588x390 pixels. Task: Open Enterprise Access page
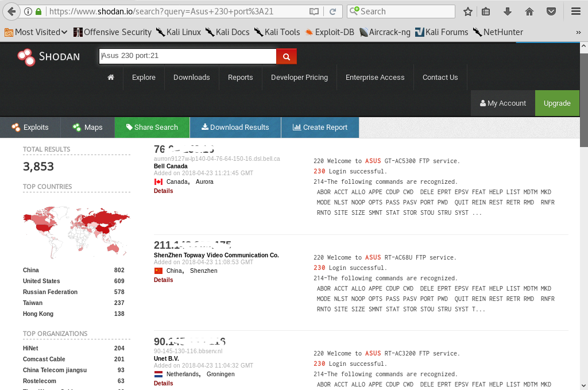(x=375, y=77)
